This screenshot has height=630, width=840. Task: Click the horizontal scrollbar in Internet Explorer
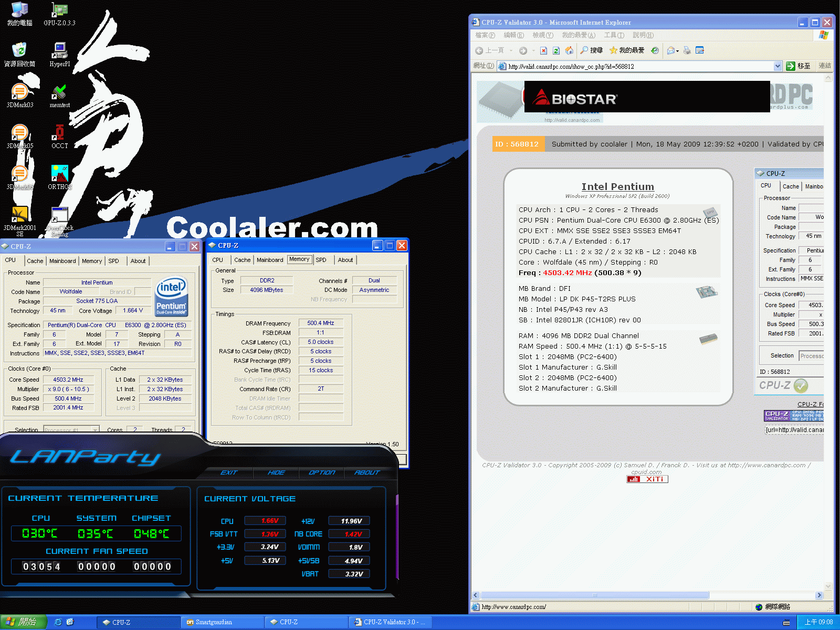(x=595, y=595)
